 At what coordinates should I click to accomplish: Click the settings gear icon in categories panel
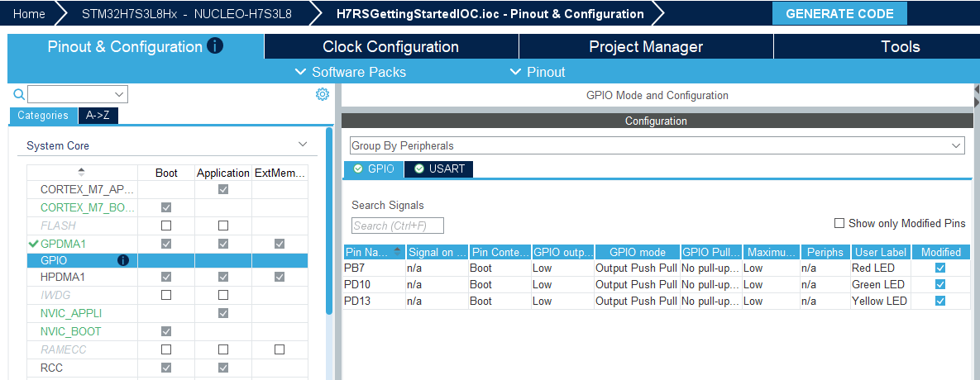(322, 94)
